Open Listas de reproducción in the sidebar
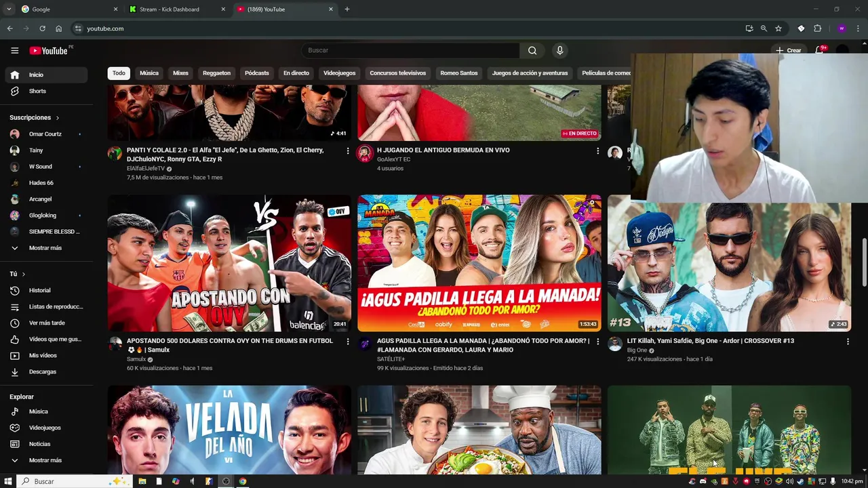This screenshot has width=868, height=488. (45, 306)
